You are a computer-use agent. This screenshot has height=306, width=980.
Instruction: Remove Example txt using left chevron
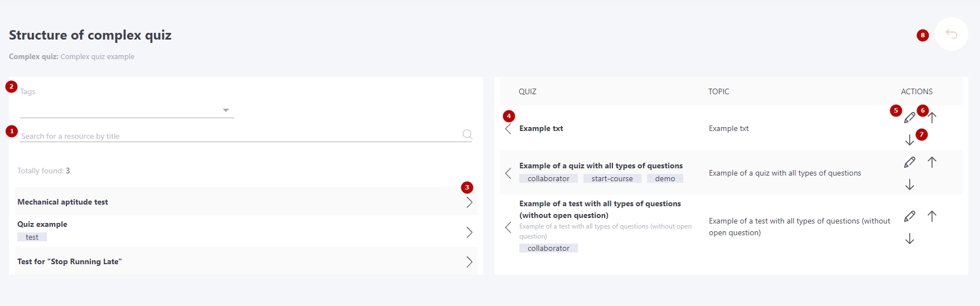pos(508,129)
